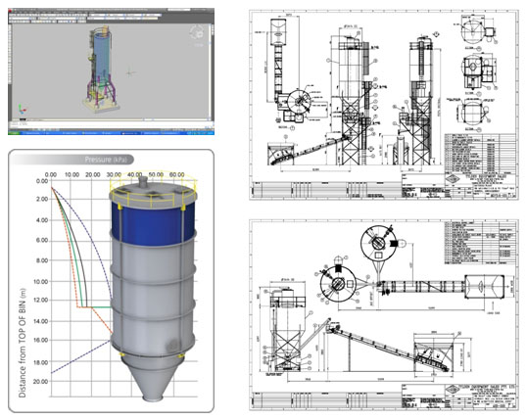
Task: Select the top tool in AutoCAD's left toolbar
Action: click(10, 25)
